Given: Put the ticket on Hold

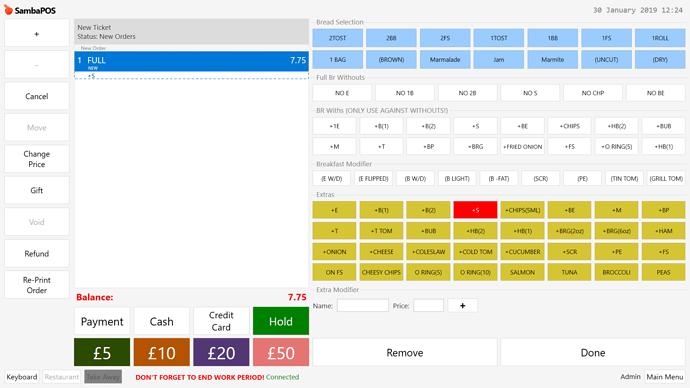Looking at the screenshot, I should click(x=281, y=321).
